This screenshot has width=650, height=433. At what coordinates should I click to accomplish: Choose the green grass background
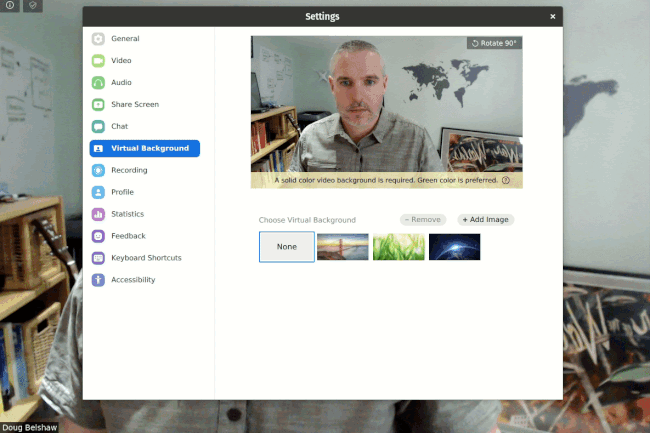[399, 247]
